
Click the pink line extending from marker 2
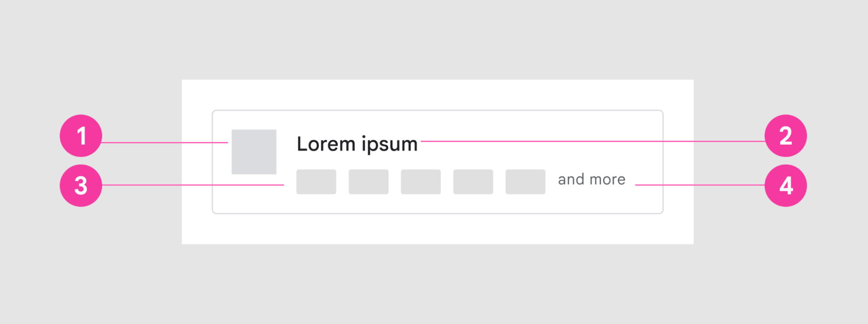[x=591, y=141]
